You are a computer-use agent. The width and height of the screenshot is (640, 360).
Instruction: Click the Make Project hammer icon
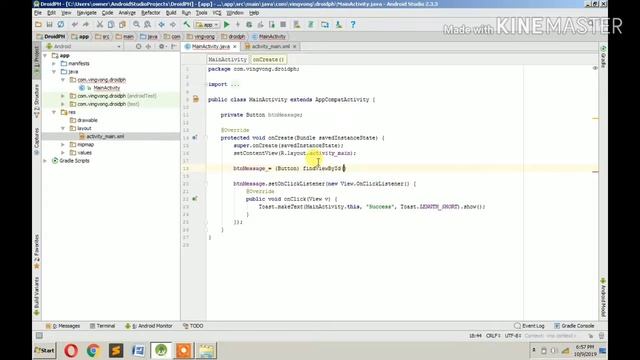[187, 25]
